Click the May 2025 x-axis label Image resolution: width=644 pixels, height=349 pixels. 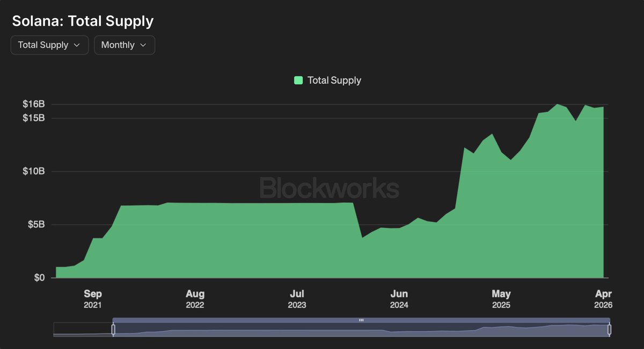tap(501, 299)
